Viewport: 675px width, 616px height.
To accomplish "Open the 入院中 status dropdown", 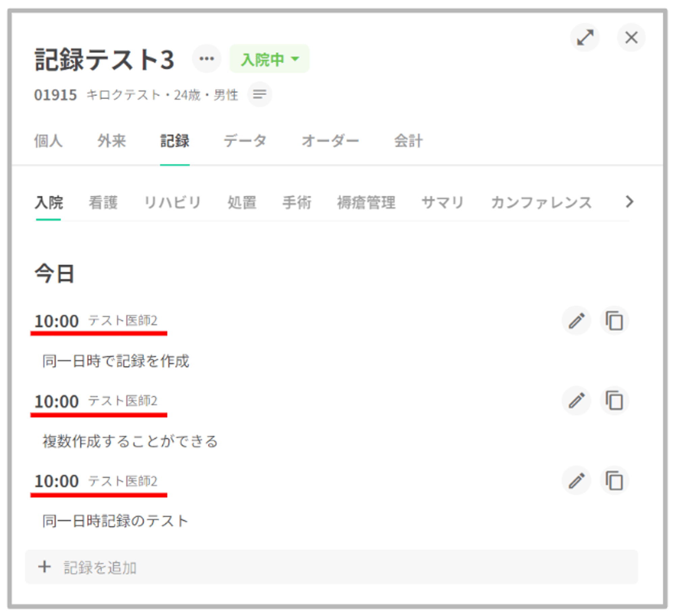I will pyautogui.click(x=269, y=59).
